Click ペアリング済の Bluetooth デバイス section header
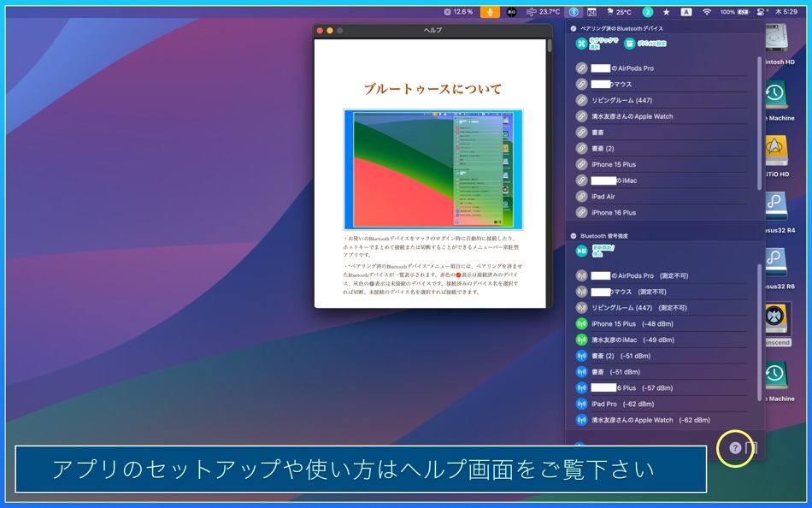Screen dimensions: 812x508 click(621, 28)
